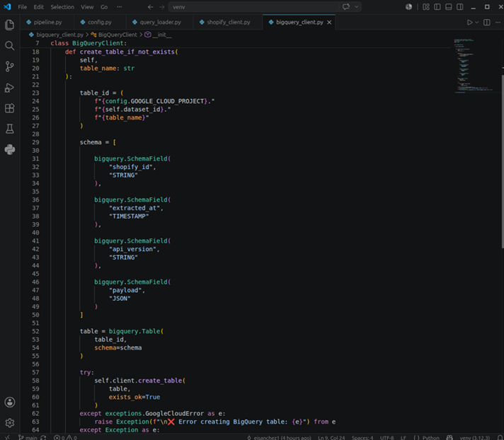Open the View menu
504x440 pixels.
pos(87,7)
